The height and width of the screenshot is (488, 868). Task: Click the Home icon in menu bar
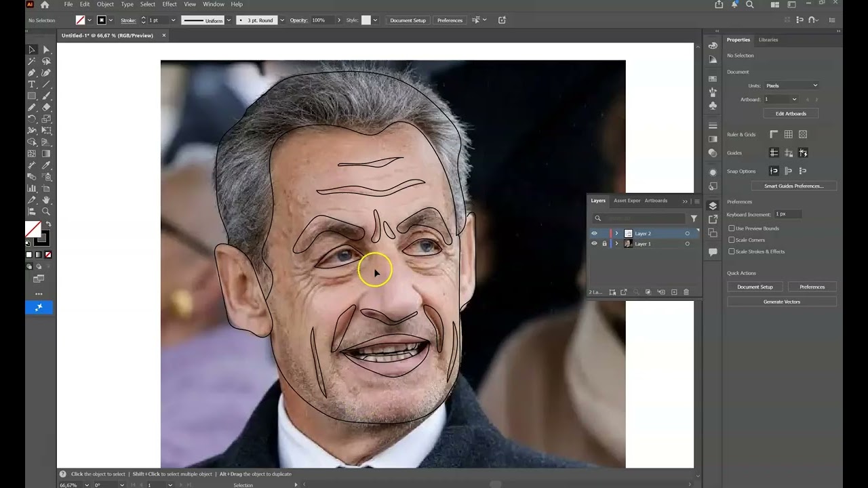tap(45, 4)
